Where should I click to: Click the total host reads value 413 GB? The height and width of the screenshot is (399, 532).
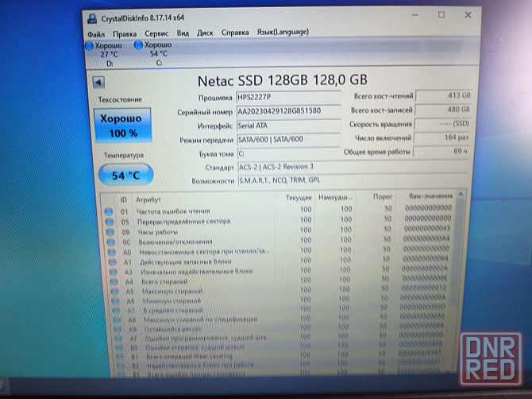(x=444, y=95)
